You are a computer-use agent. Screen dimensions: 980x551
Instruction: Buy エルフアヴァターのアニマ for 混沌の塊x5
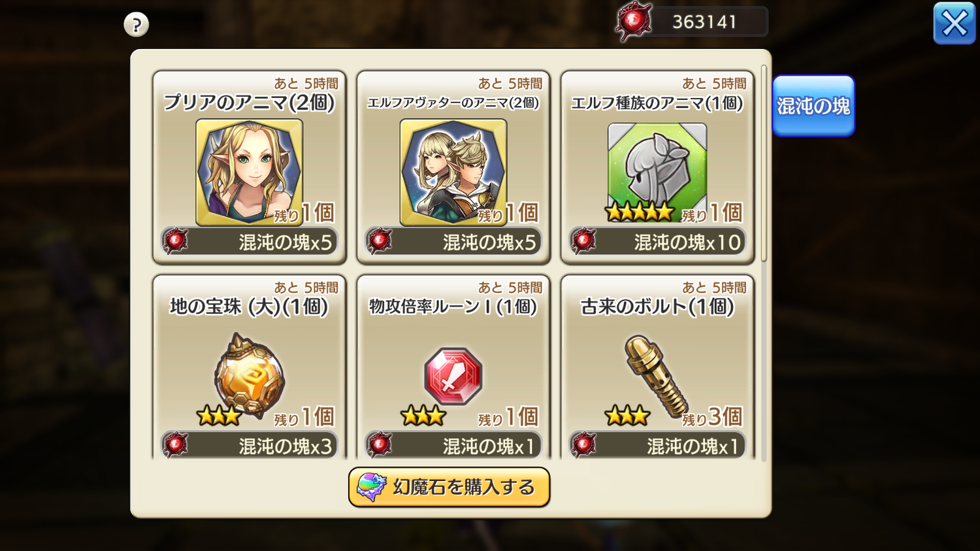tap(453, 242)
